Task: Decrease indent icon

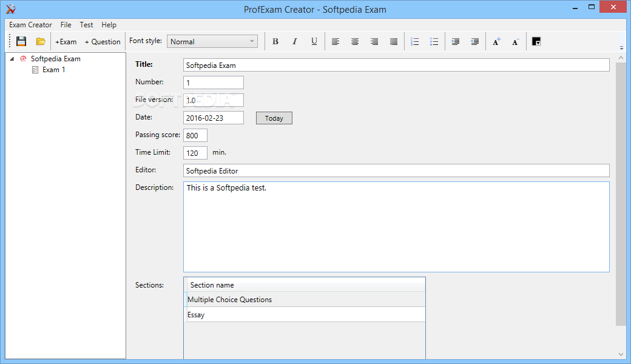Action: 475,41
